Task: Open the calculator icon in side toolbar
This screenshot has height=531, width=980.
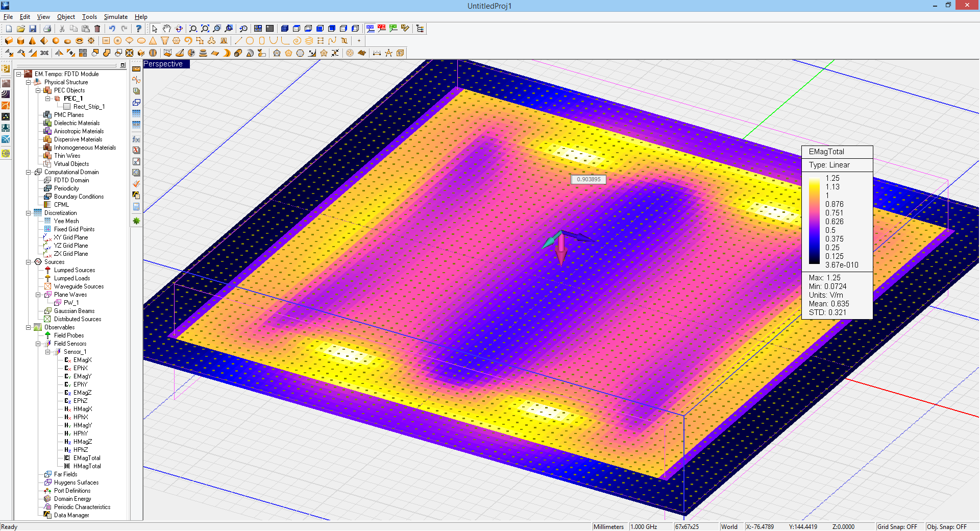Action: point(136,207)
